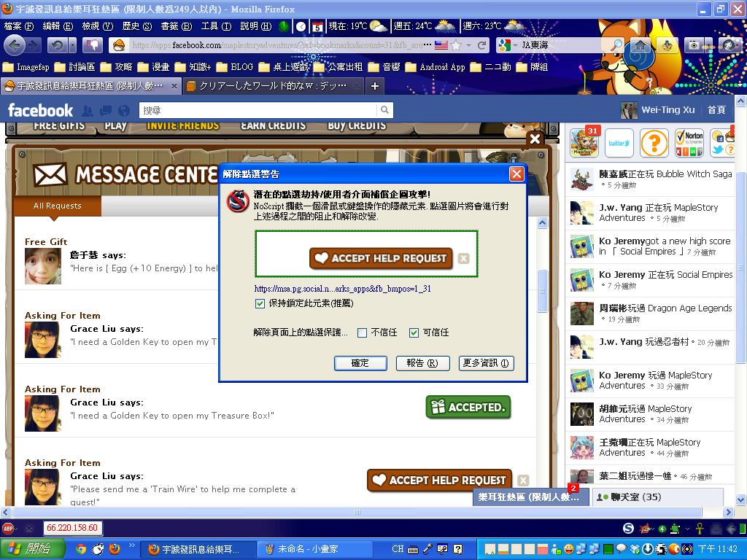The width and height of the screenshot is (747, 560).
Task: Open Facebook friend requests icon
Action: [88, 111]
